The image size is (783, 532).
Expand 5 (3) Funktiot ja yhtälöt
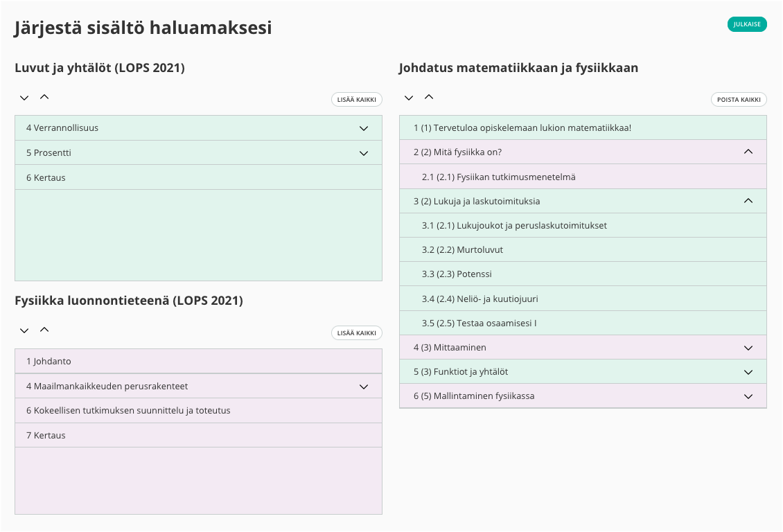pos(748,372)
